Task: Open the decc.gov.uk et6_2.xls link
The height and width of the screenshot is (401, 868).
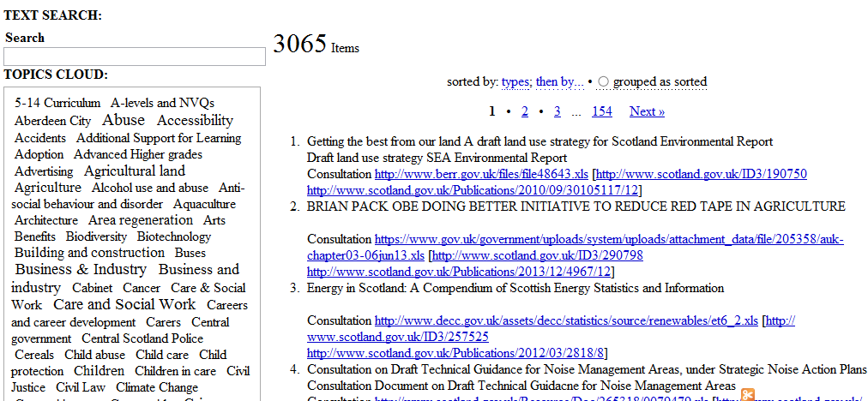Action: pos(566,320)
